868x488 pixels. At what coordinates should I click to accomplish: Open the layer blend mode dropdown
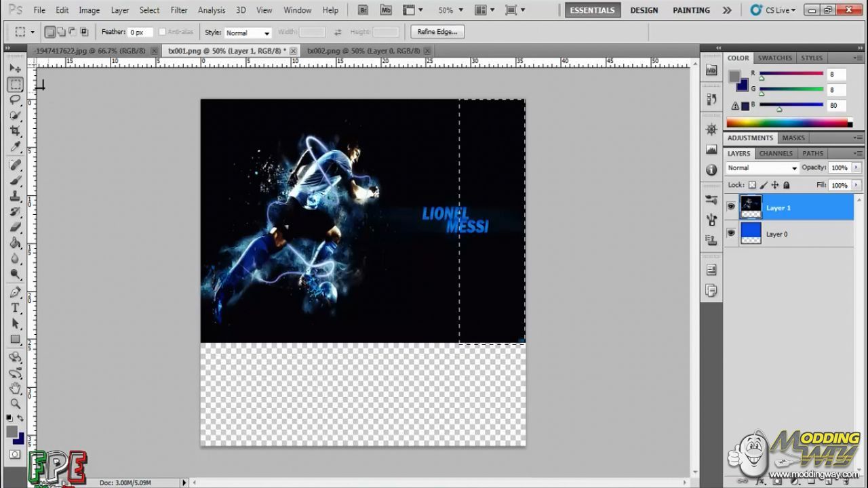click(762, 168)
